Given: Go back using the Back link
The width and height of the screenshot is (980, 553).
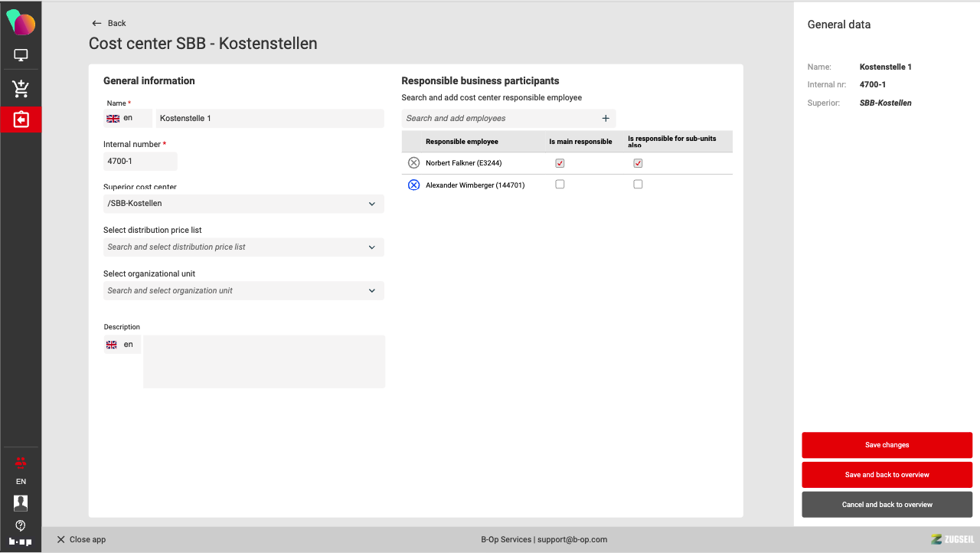Looking at the screenshot, I should click(x=109, y=23).
